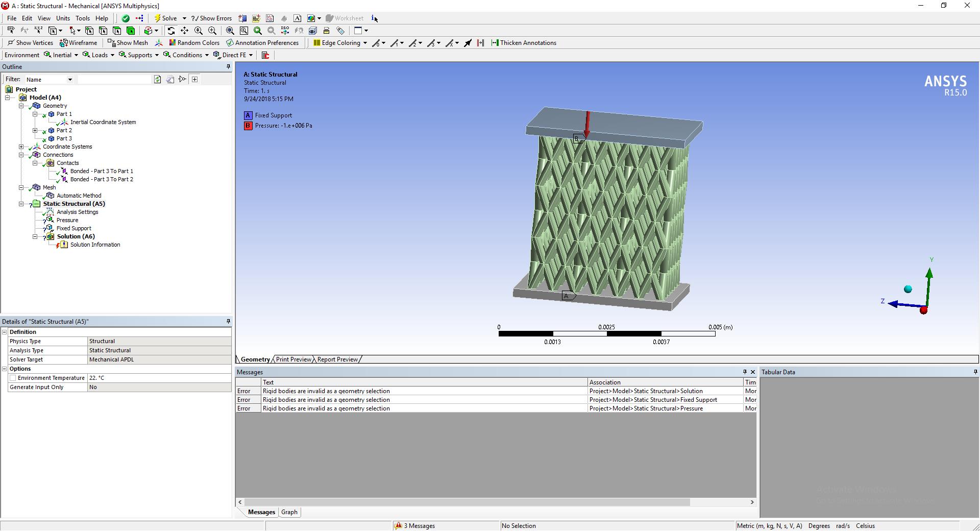Select Solution Information in the tree
This screenshot has width=980, height=531.
click(95, 245)
